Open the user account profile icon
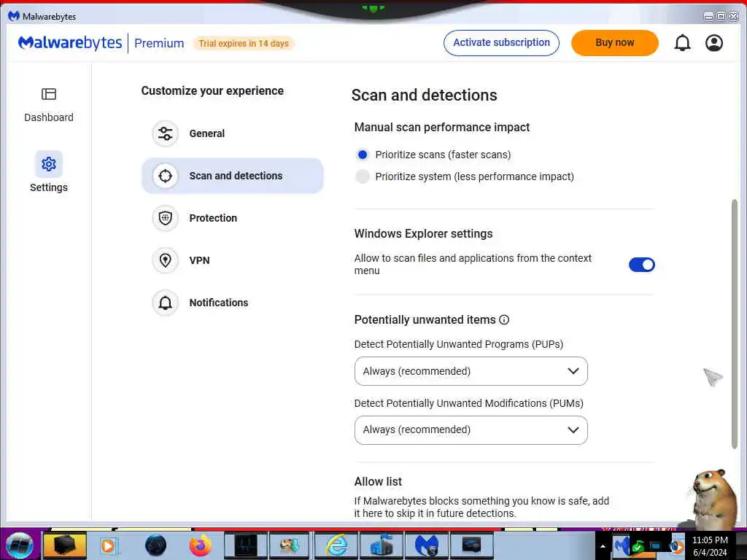Screen dimensions: 747x560 pos(714,43)
